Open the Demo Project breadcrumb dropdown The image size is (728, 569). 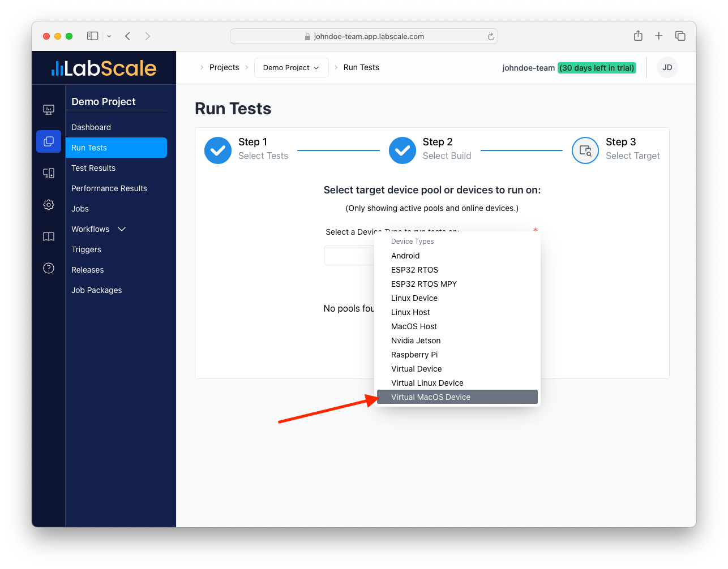[292, 67]
